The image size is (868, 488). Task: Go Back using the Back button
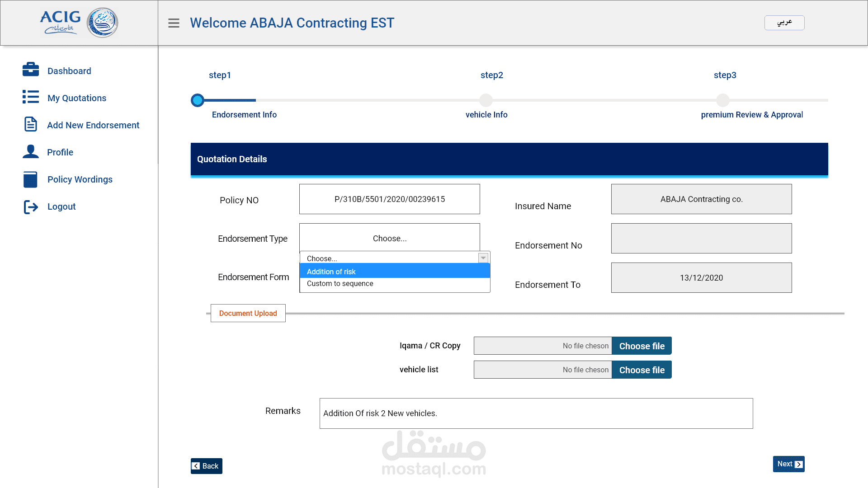pyautogui.click(x=206, y=466)
